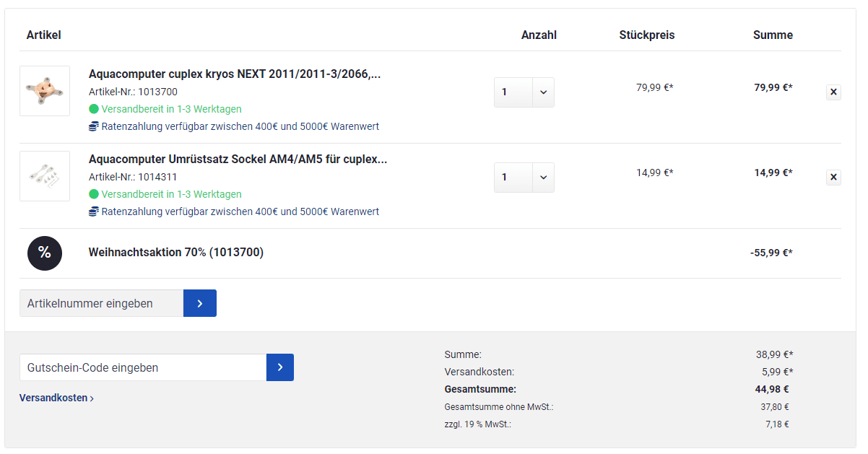868x454 pixels.
Task: Click Ratenzahlung coins icon for article 1014311
Action: point(94,211)
